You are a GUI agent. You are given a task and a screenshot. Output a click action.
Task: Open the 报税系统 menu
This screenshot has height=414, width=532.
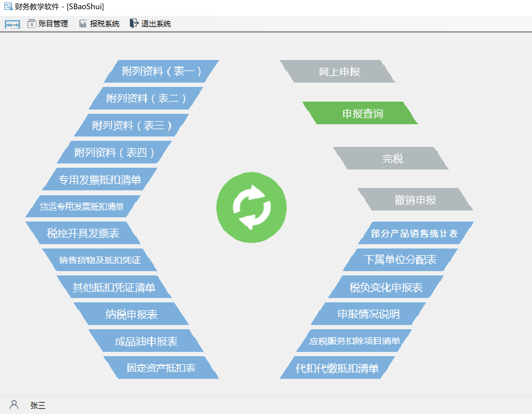pos(104,24)
